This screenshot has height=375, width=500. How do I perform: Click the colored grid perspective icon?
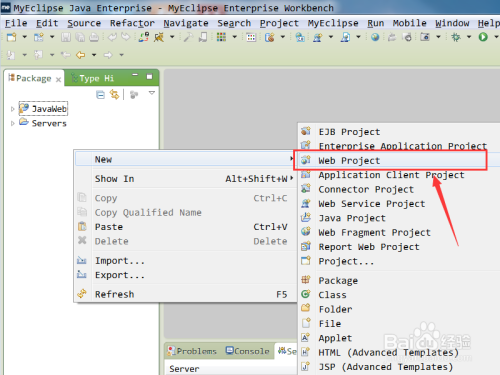(x=221, y=37)
